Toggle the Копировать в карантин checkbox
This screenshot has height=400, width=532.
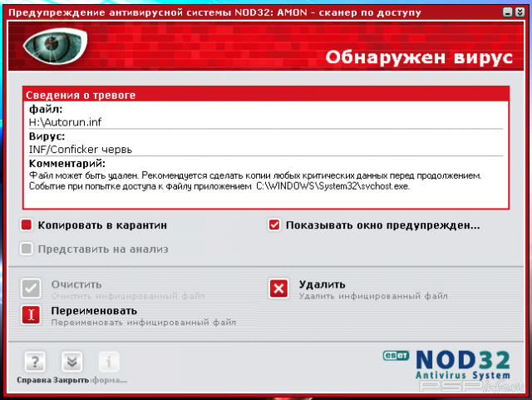[x=27, y=225]
